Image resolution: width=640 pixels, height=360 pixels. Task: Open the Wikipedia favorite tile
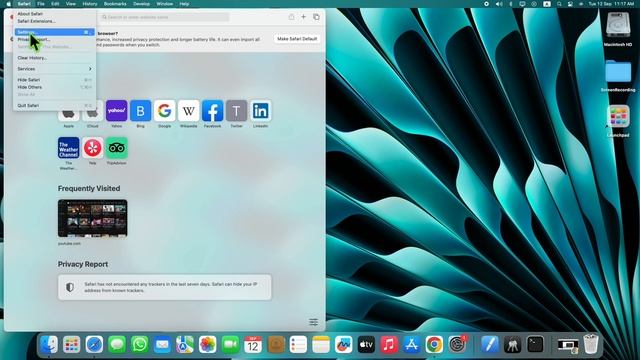189,111
